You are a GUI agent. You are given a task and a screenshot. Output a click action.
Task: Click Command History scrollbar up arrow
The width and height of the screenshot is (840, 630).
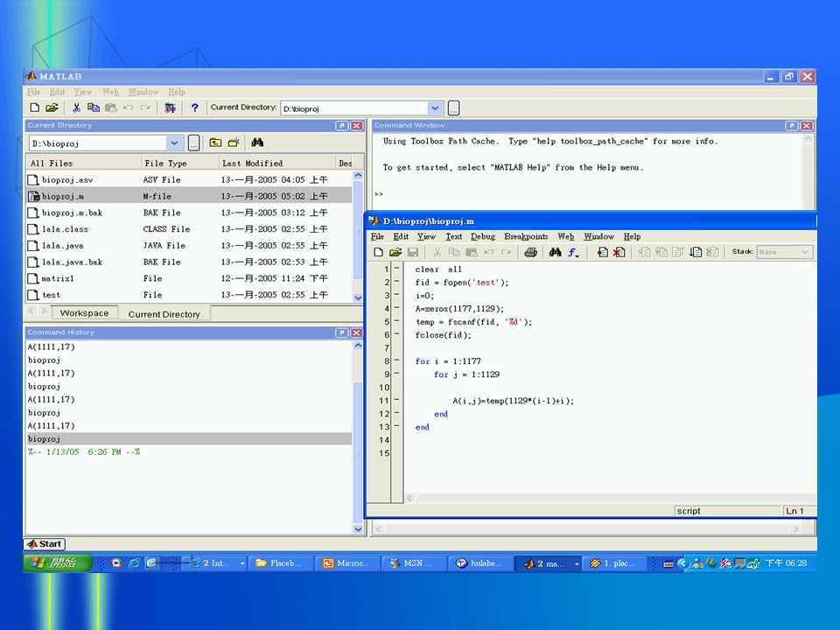[x=358, y=346]
